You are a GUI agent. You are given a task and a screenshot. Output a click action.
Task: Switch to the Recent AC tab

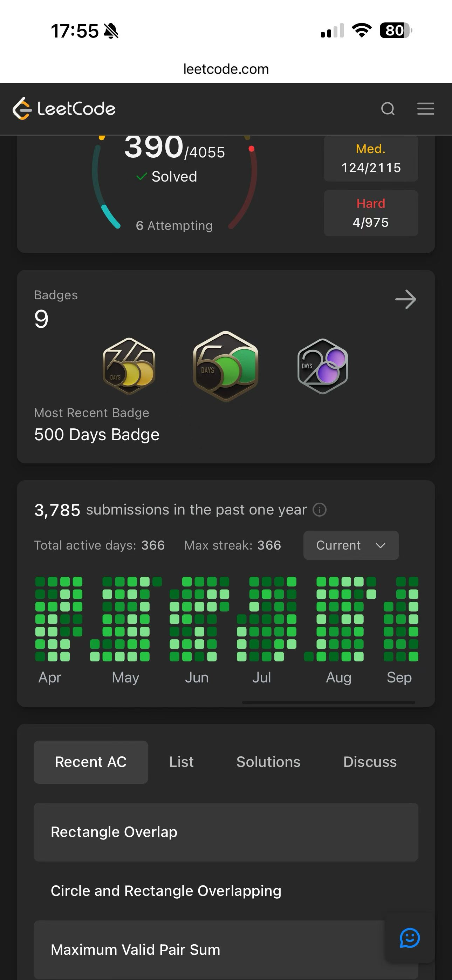[90, 762]
